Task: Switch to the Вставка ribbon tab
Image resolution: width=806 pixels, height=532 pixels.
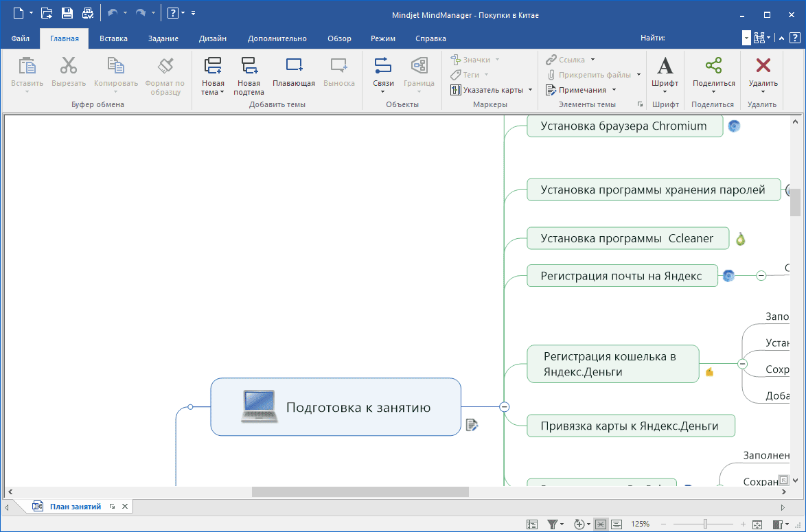Action: (x=113, y=38)
